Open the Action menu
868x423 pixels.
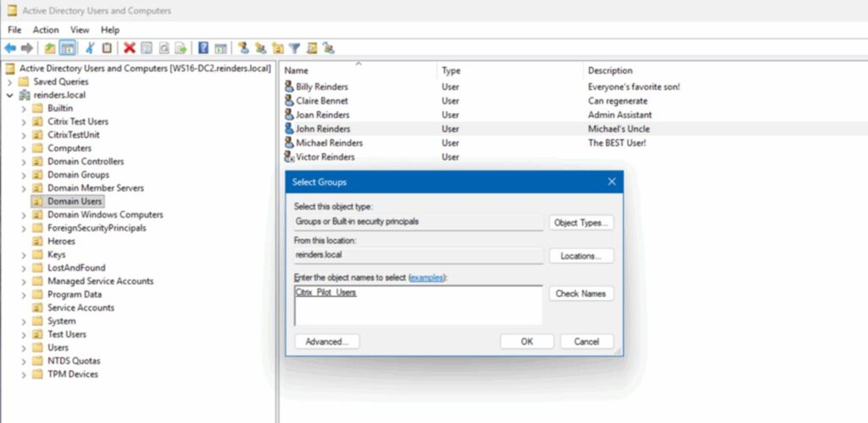click(46, 30)
